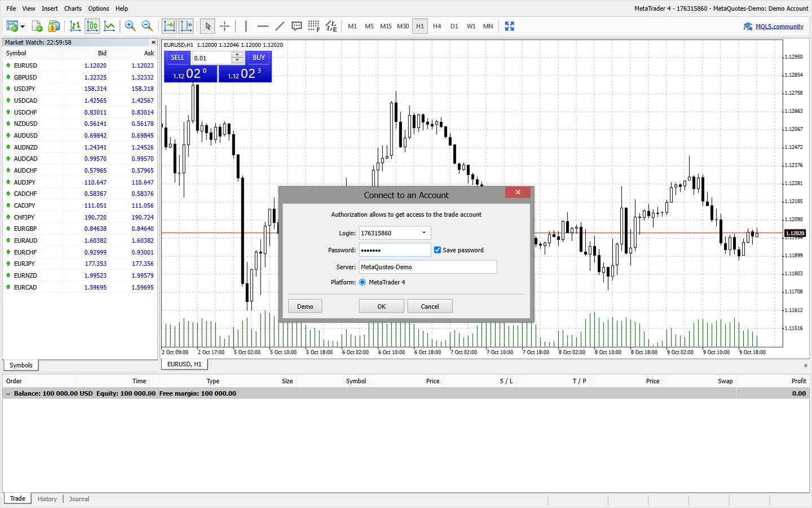Switch timeframe to H4
The image size is (812, 508).
[x=437, y=26]
